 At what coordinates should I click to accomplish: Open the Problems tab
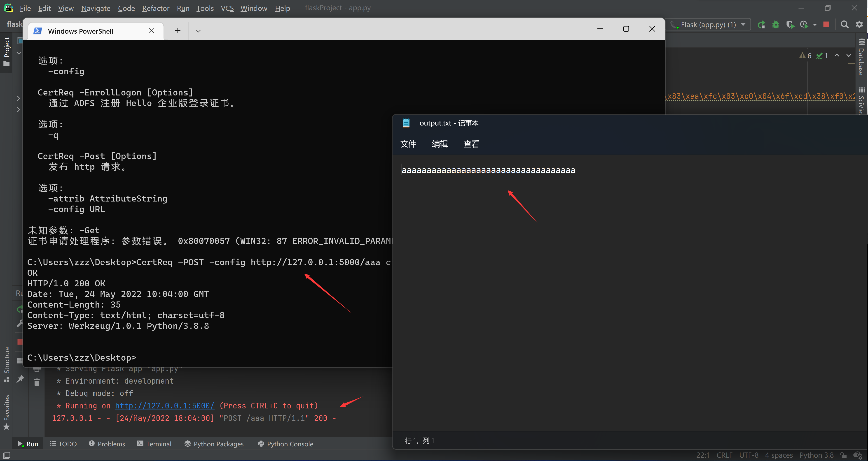pos(107,444)
